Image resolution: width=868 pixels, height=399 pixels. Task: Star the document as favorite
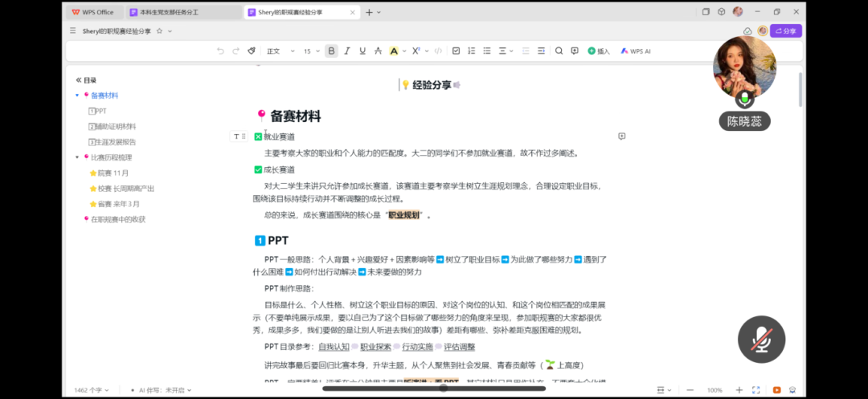point(159,31)
